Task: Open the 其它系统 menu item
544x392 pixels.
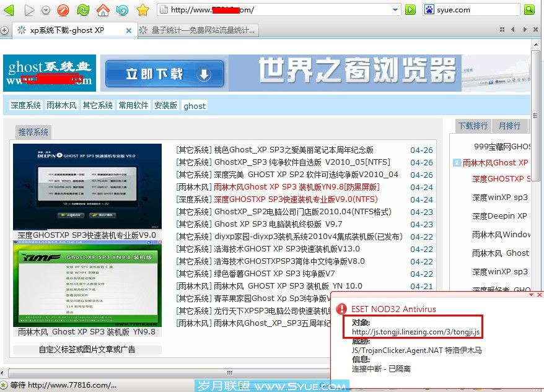Action: pos(97,105)
